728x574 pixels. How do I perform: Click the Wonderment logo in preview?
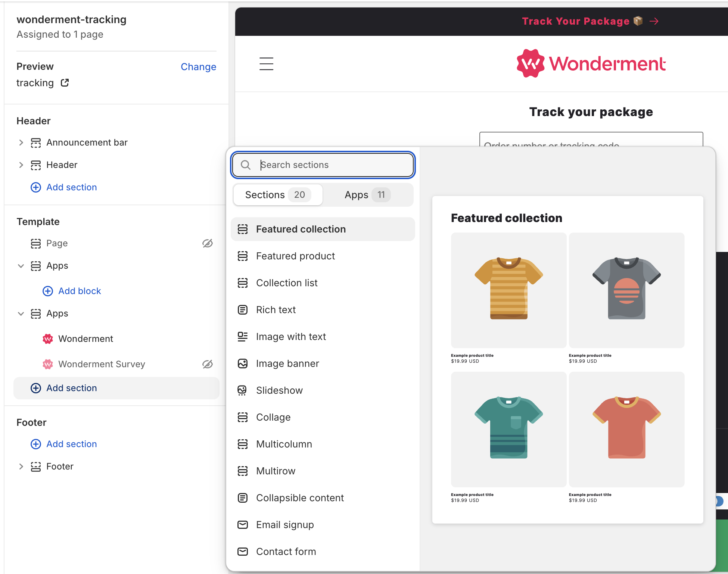click(591, 63)
